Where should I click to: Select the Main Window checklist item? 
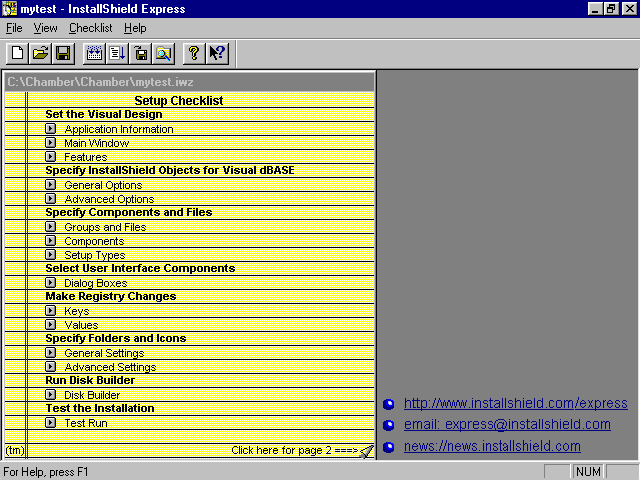pos(97,143)
